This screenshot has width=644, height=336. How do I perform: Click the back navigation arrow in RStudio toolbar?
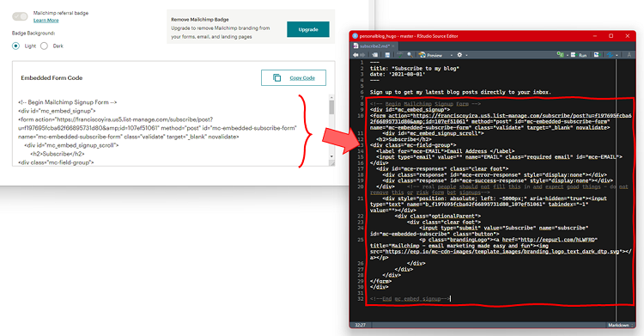[355, 55]
